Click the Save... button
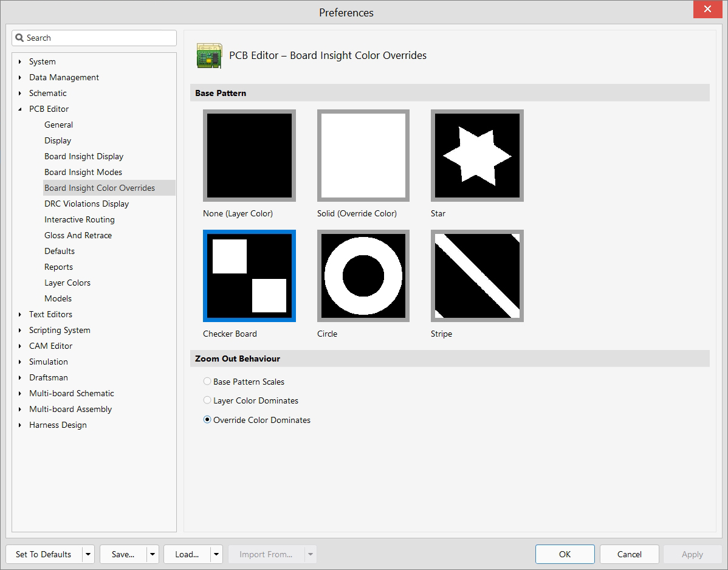 pyautogui.click(x=123, y=554)
